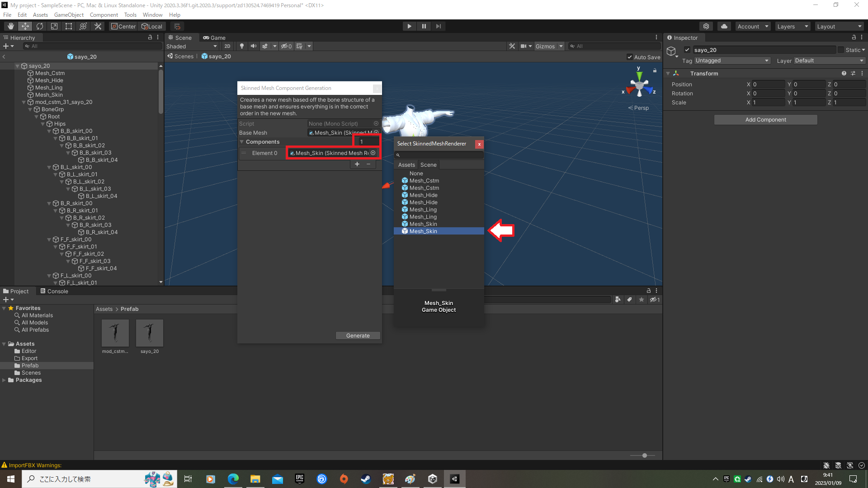Open the Epic Games Launcher taskbar icon
This screenshot has width=868, height=488.
point(299,479)
